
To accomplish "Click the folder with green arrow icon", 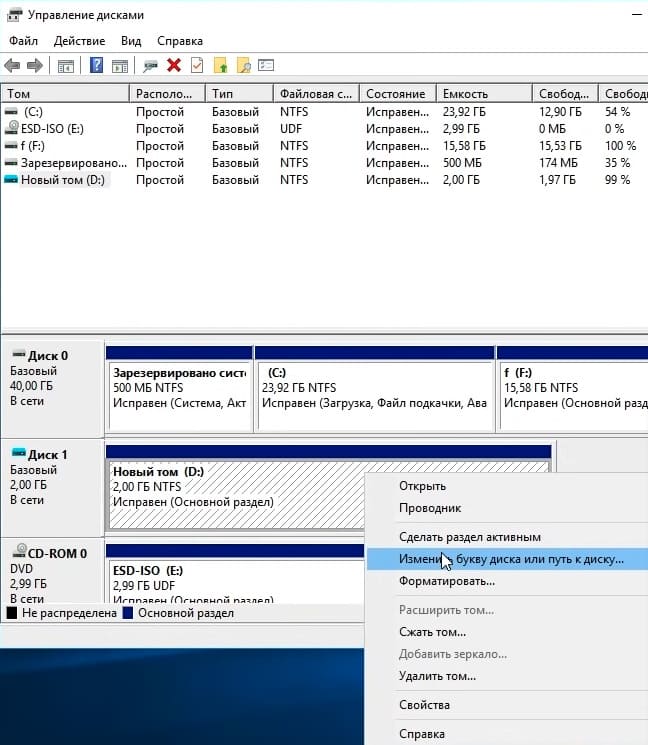I will tap(220, 65).
